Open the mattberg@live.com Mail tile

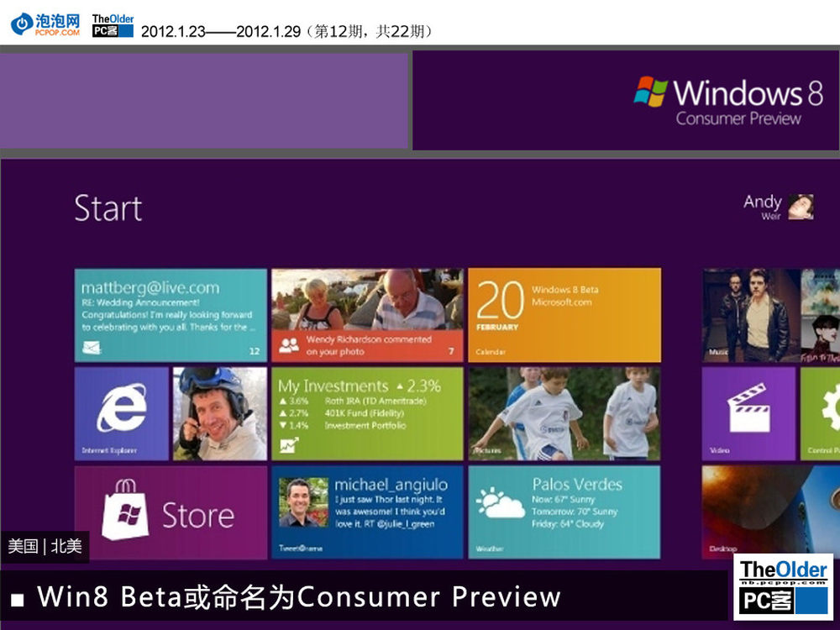(171, 316)
